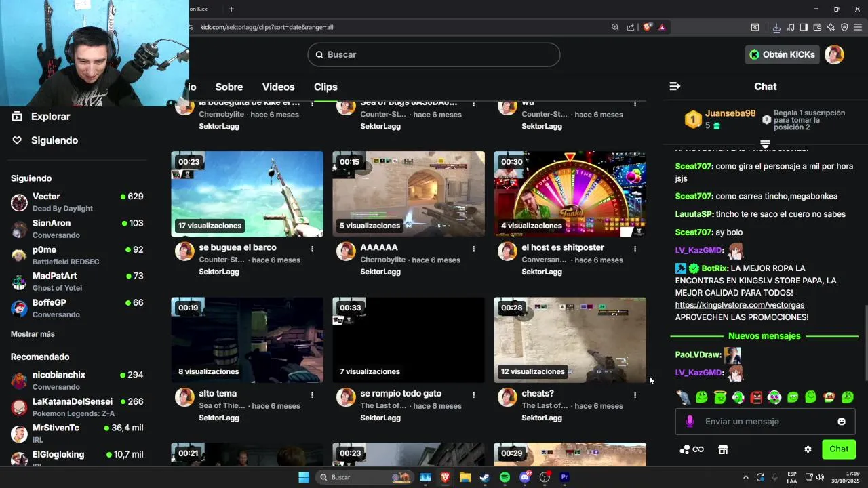Click the Juanseba98 top gifter name

730,113
